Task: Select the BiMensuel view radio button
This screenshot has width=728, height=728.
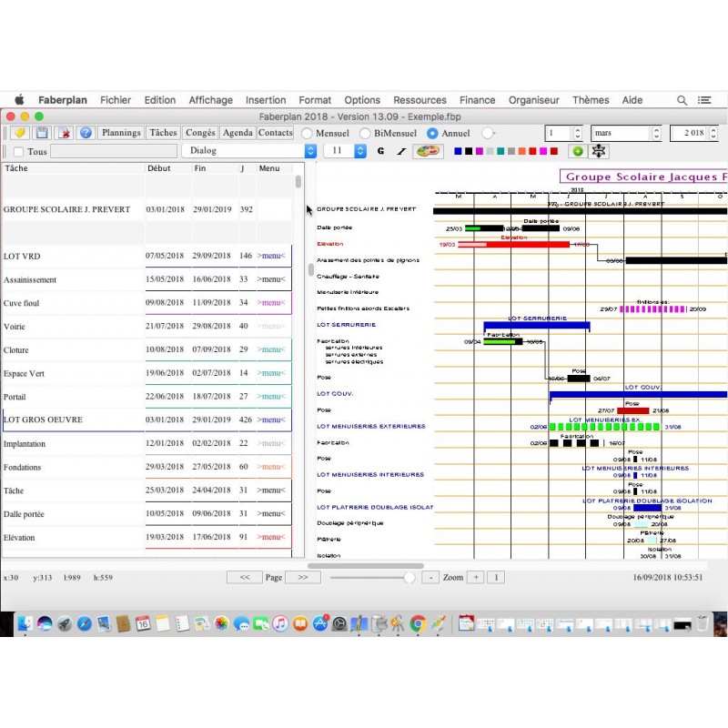Action: pos(365,133)
